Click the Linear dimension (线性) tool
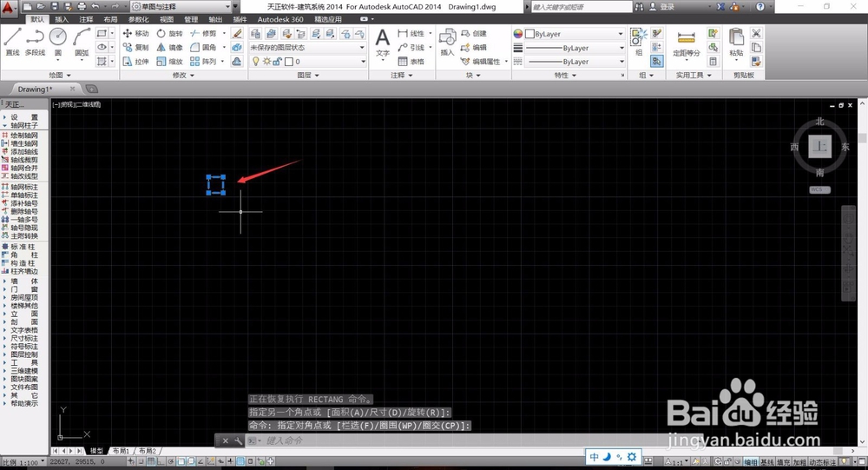The height and width of the screenshot is (470, 868). coord(411,33)
